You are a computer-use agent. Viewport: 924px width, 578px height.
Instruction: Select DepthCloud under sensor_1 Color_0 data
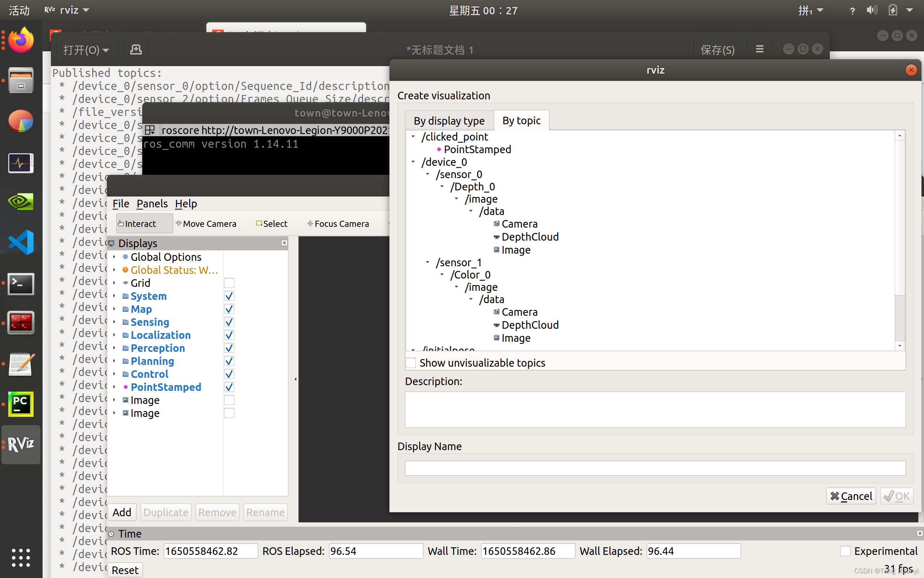(526, 325)
